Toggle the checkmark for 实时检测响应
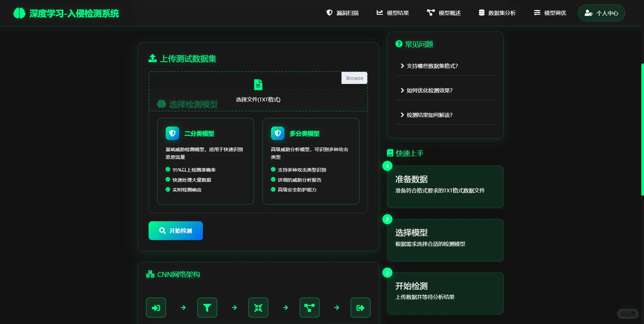The image size is (644, 324). click(x=167, y=189)
